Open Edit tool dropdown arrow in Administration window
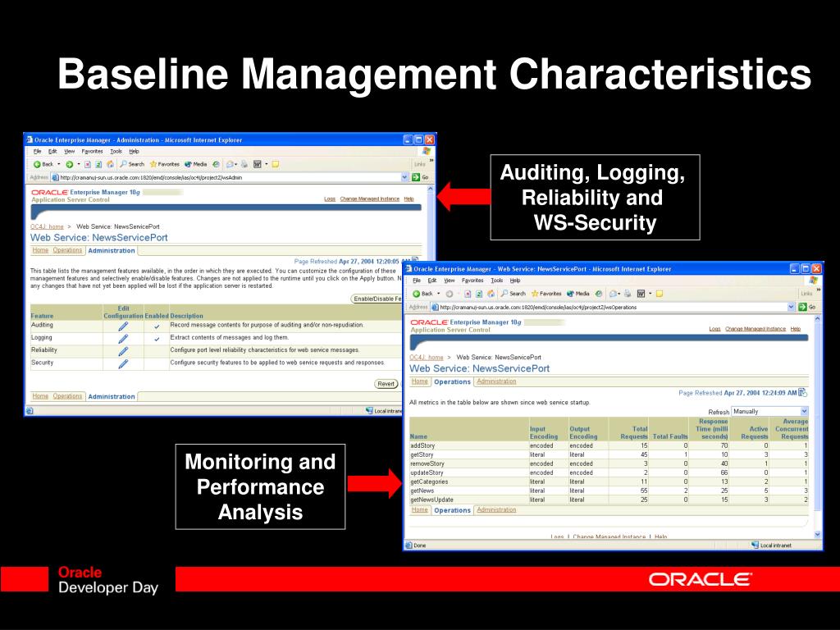The height and width of the screenshot is (630, 840). coord(267,164)
